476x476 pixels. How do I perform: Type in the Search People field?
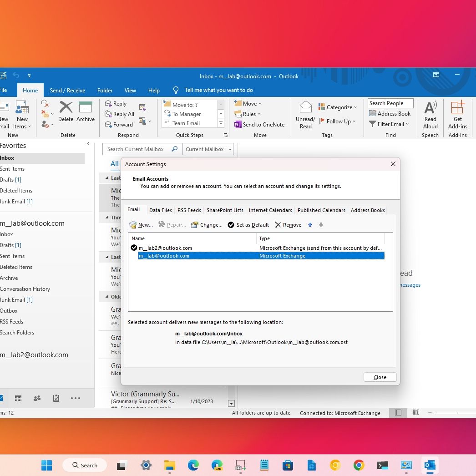(x=390, y=103)
